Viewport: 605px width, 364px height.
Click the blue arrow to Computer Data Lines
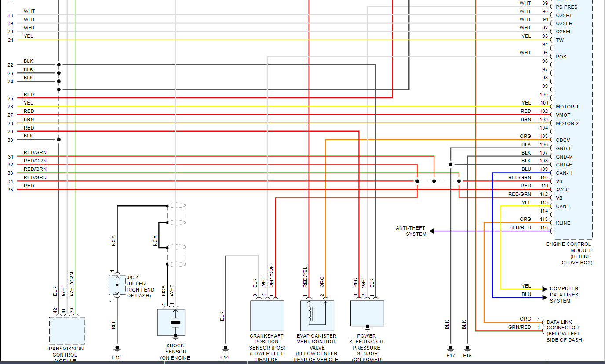click(545, 298)
